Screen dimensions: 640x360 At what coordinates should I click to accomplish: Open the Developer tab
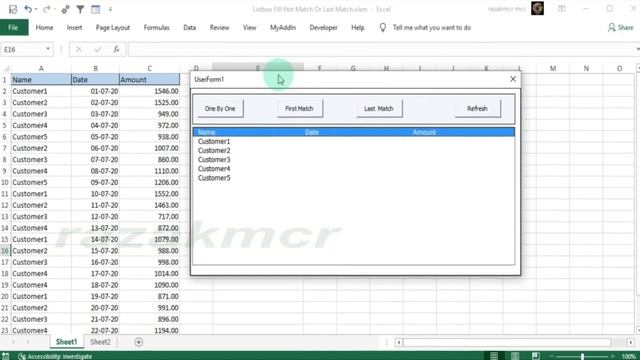[323, 27]
